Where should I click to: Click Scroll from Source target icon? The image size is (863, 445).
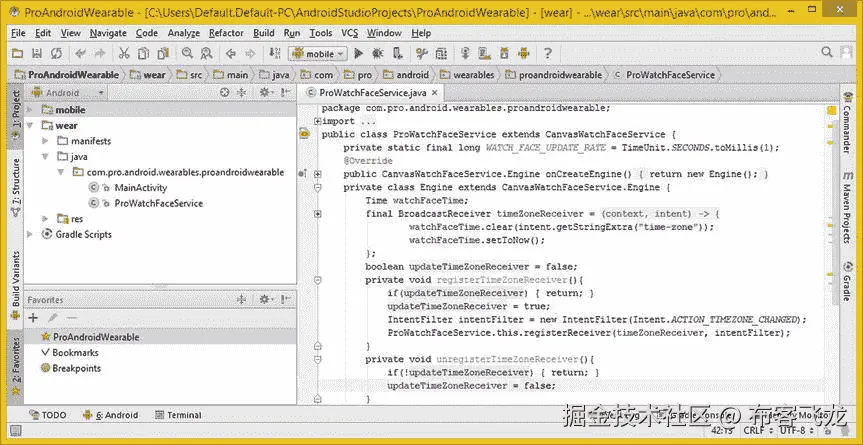tap(225, 93)
